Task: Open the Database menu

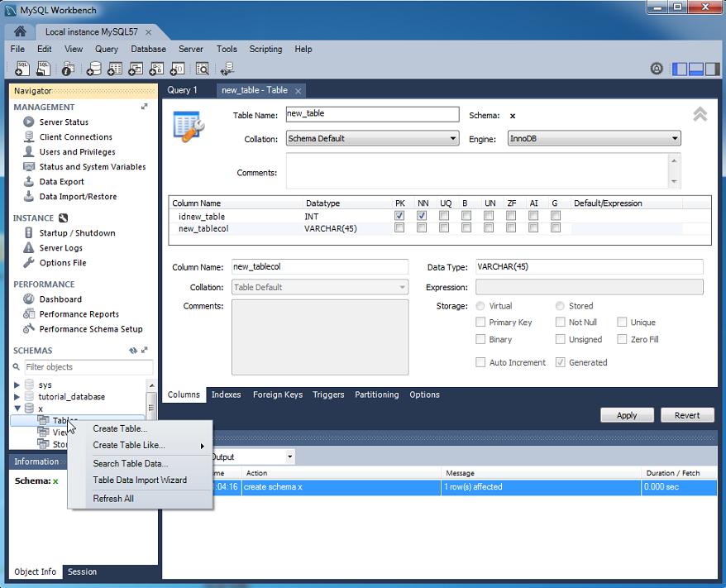Action: pos(148,49)
